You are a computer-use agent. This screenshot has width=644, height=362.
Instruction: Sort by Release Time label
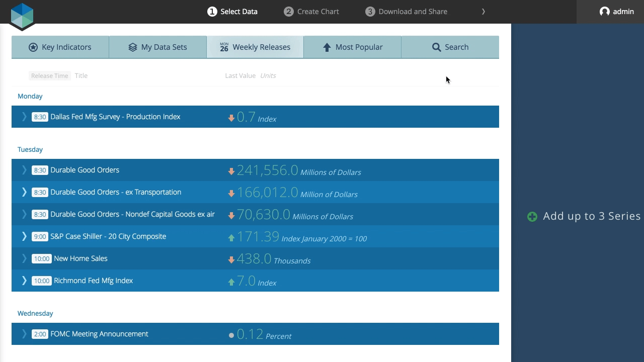coord(49,76)
